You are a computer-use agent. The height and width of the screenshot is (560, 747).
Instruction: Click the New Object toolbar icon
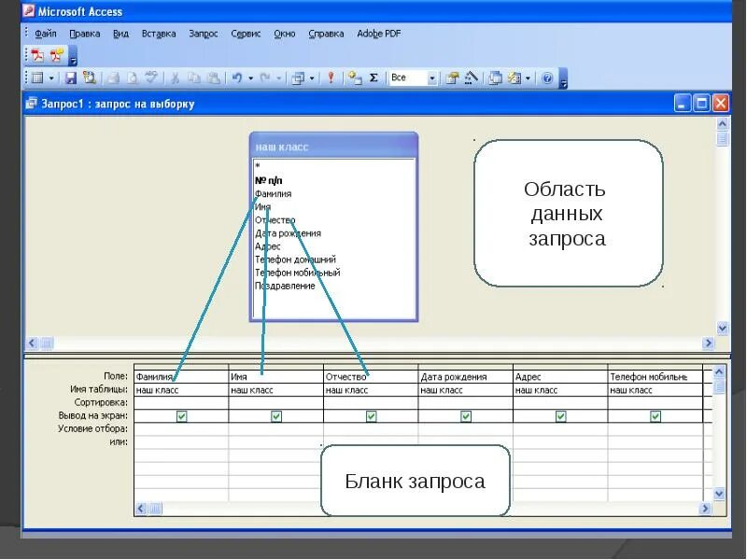coord(514,77)
